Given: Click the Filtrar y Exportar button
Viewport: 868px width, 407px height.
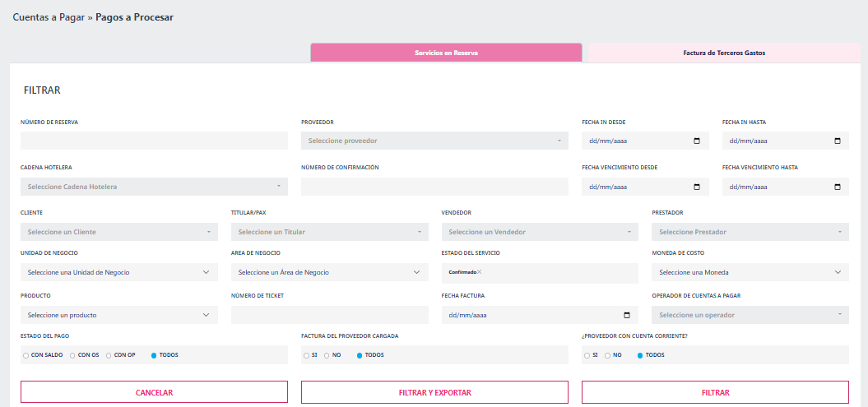Looking at the screenshot, I should pos(434,392).
